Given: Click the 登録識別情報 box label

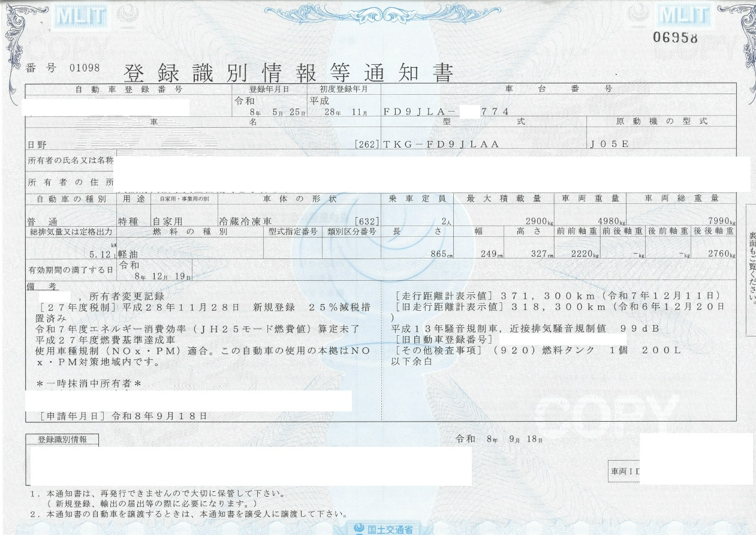Looking at the screenshot, I should tap(62, 439).
